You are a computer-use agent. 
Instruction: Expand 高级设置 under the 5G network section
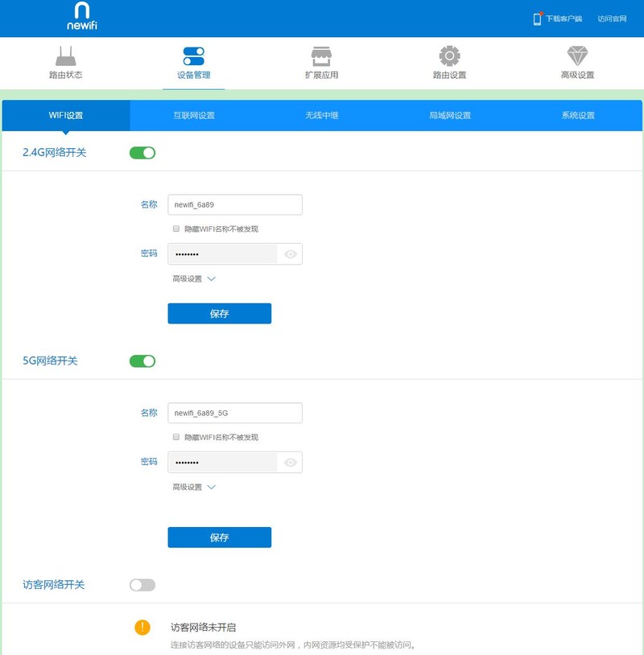pos(189,488)
